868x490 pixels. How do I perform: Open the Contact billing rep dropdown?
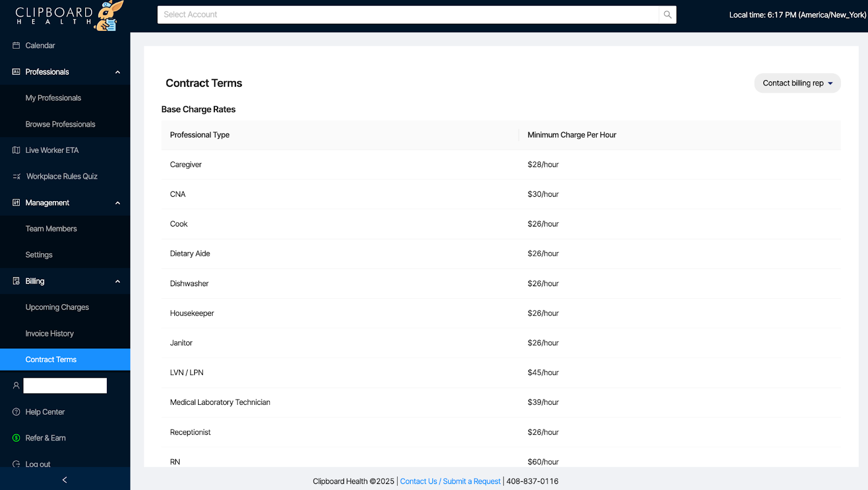tap(797, 83)
